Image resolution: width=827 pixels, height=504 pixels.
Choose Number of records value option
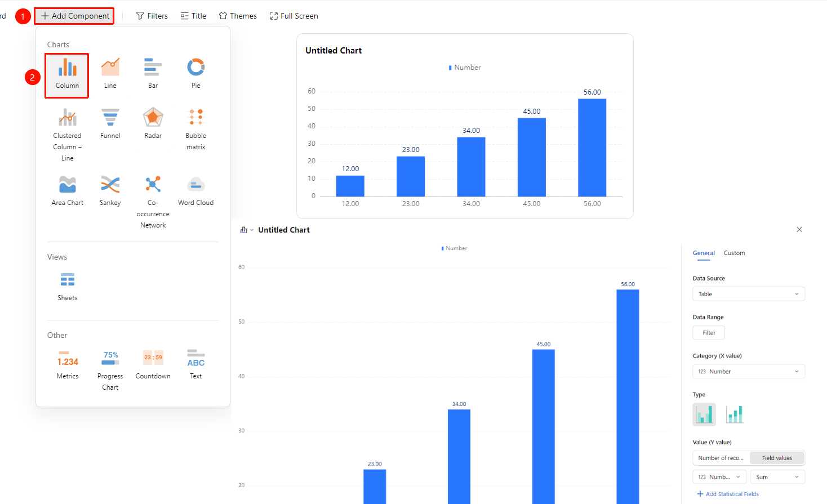tap(721, 458)
